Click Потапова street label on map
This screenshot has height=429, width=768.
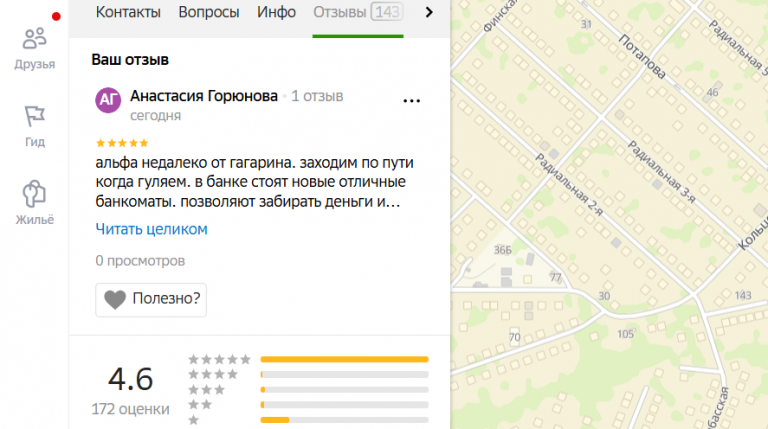[642, 56]
